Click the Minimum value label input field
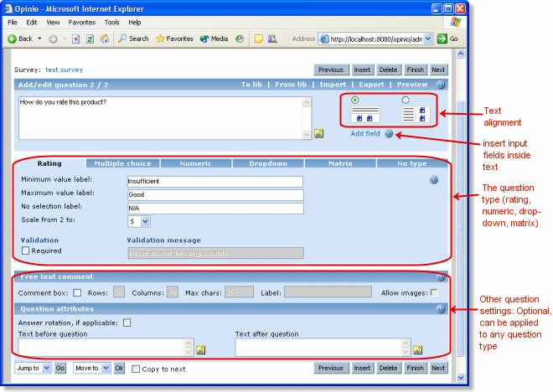 214,181
